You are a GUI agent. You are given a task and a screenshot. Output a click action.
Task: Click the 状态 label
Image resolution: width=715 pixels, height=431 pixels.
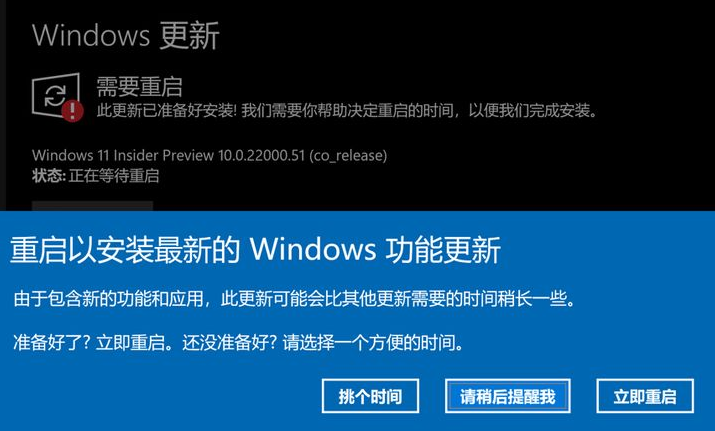pyautogui.click(x=49, y=176)
